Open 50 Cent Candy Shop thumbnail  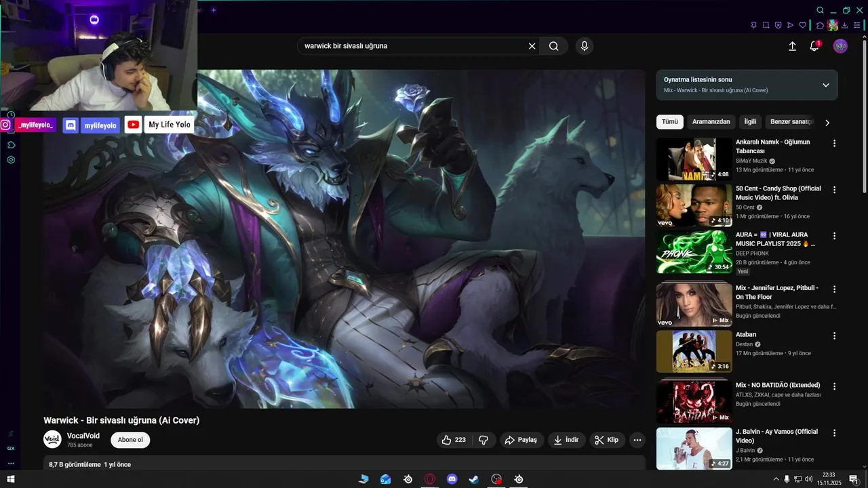694,205
